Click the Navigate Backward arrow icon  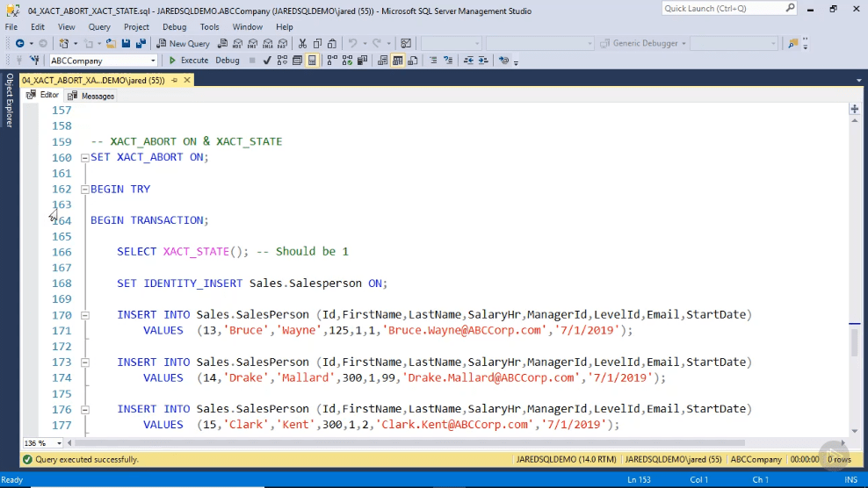coord(19,43)
